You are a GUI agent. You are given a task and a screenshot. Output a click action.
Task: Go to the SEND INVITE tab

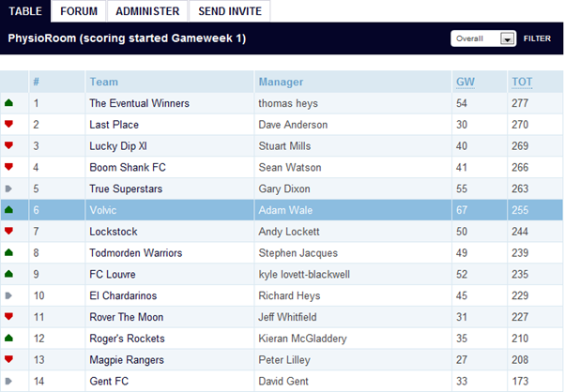(230, 11)
